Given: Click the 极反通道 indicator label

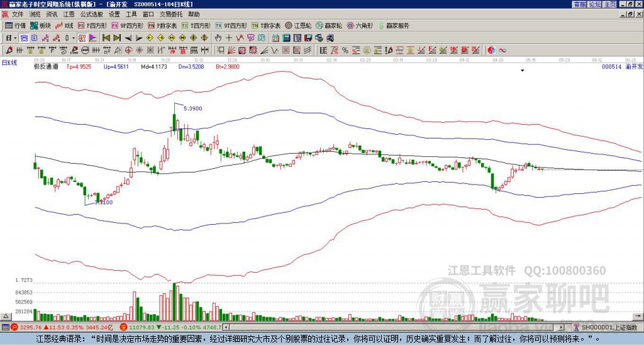Looking at the screenshot, I should [x=45, y=67].
